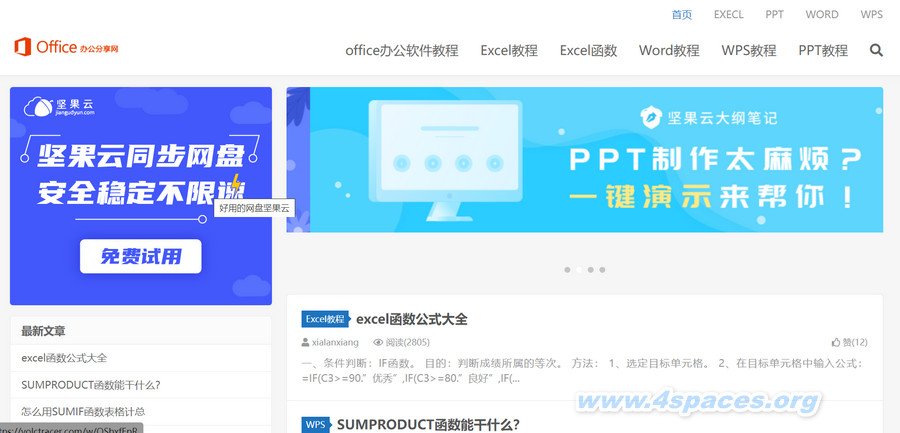The image size is (900, 433).
Task: Click the eye views icon
Action: (x=378, y=342)
